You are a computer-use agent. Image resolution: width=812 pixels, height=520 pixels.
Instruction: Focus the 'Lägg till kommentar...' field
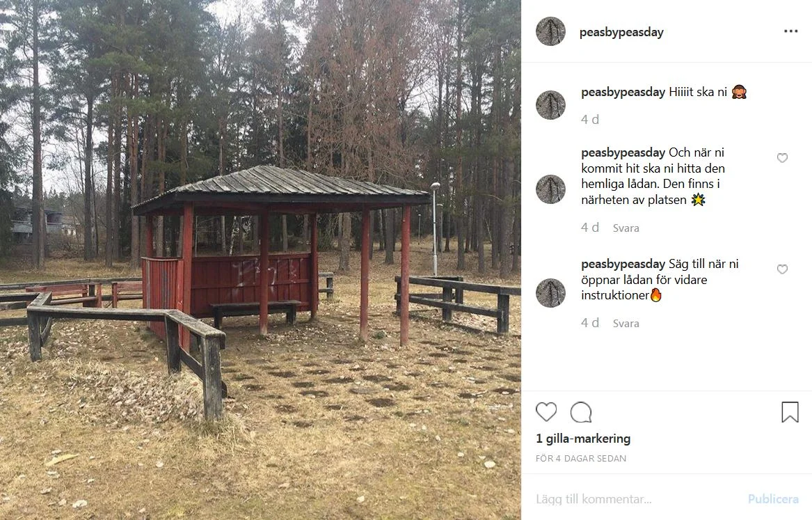tap(637, 499)
